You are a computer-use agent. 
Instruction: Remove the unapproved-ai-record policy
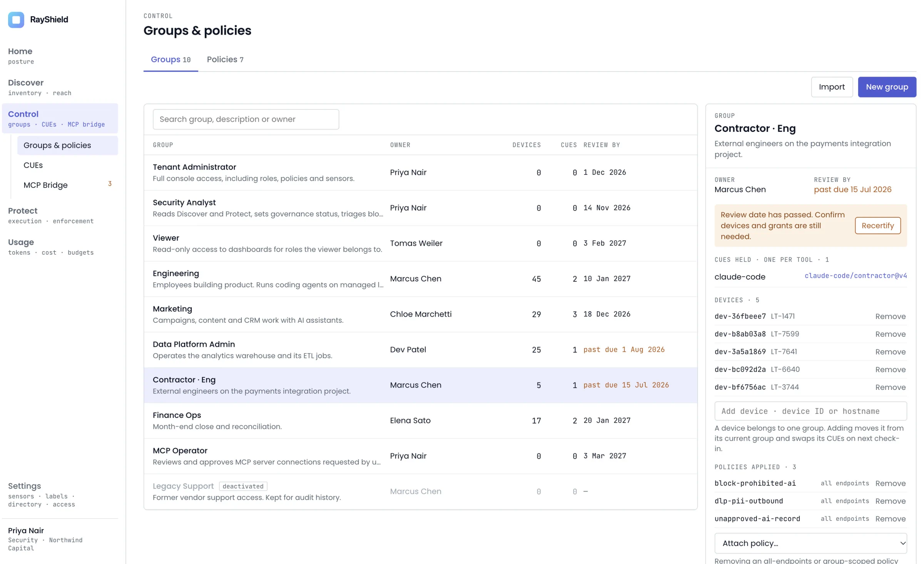coord(890,519)
